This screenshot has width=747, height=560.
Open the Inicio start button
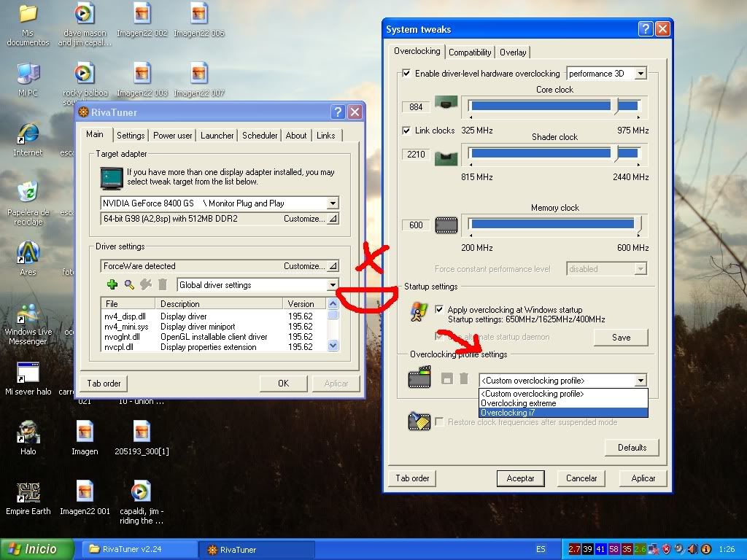tap(37, 549)
